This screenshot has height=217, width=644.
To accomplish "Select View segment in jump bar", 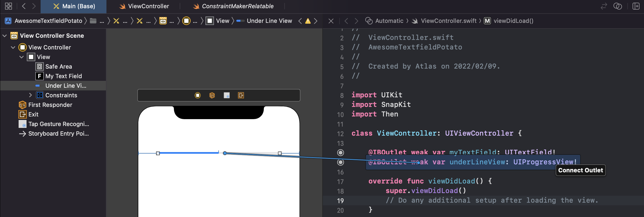I will [218, 21].
